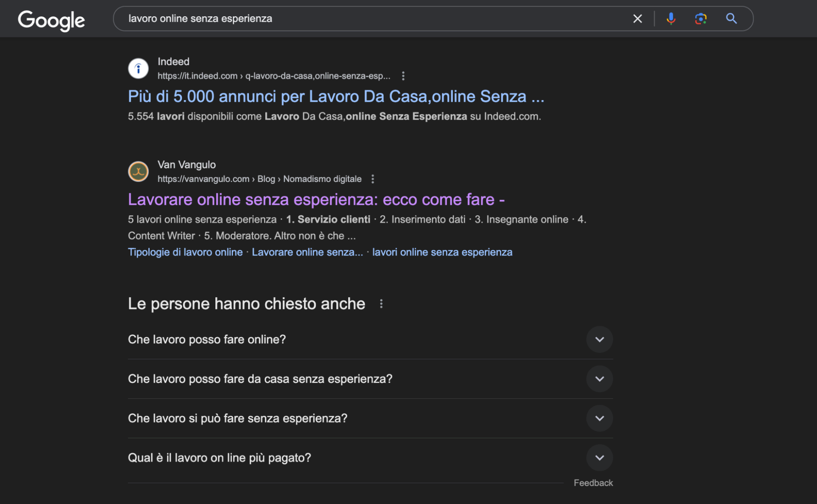Viewport: 817px width, 504px height.
Task: Open the three-dot menu beside Indeed URL
Action: pos(403,76)
